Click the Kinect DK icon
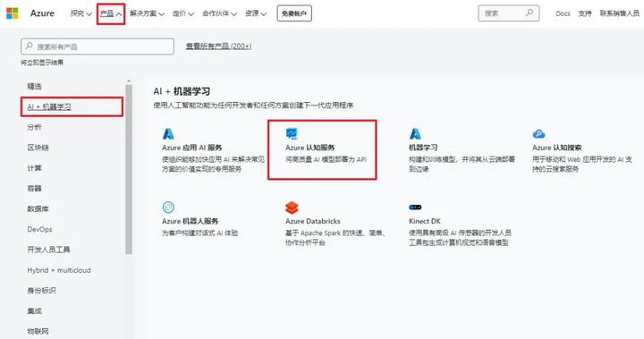 click(415, 208)
